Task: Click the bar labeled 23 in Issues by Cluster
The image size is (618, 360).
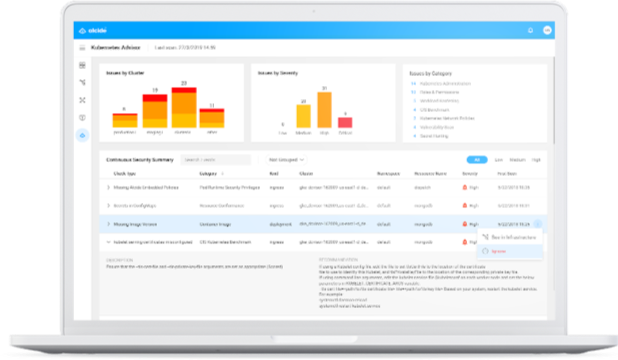Action: click(184, 108)
